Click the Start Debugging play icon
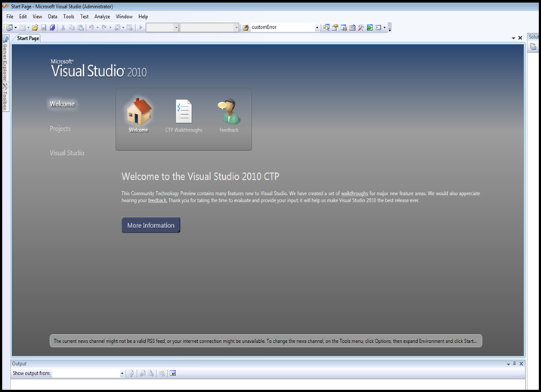 (141, 27)
